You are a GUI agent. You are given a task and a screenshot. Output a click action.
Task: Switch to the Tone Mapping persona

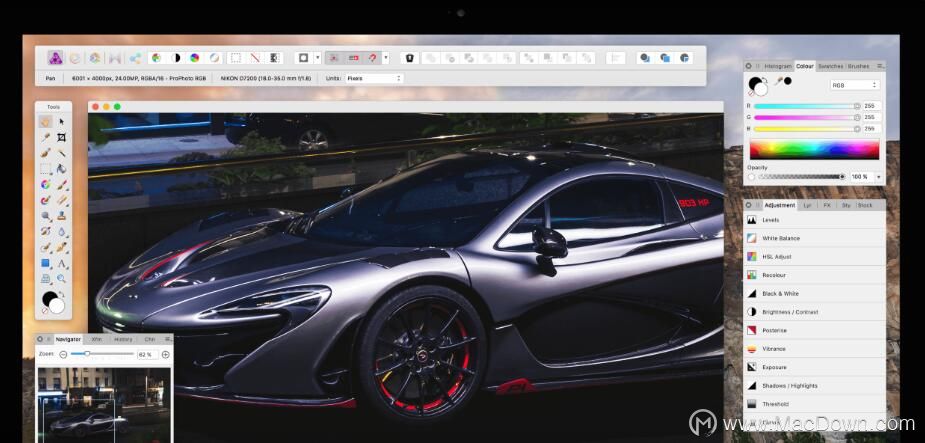point(115,58)
